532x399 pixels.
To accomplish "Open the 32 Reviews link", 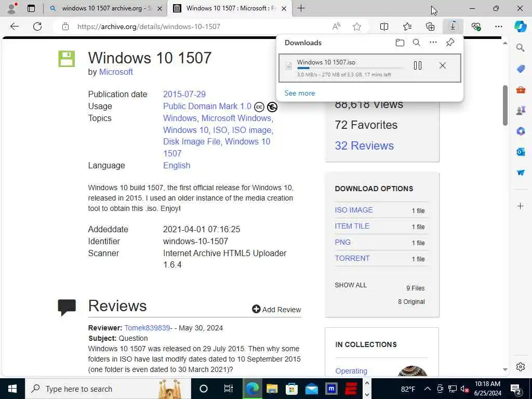I will [364, 145].
